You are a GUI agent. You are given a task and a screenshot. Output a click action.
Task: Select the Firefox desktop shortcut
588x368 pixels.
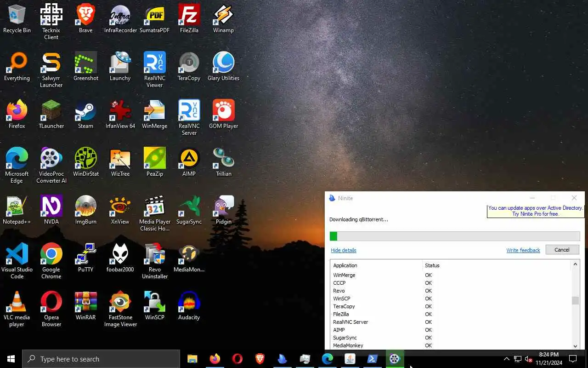(x=17, y=115)
